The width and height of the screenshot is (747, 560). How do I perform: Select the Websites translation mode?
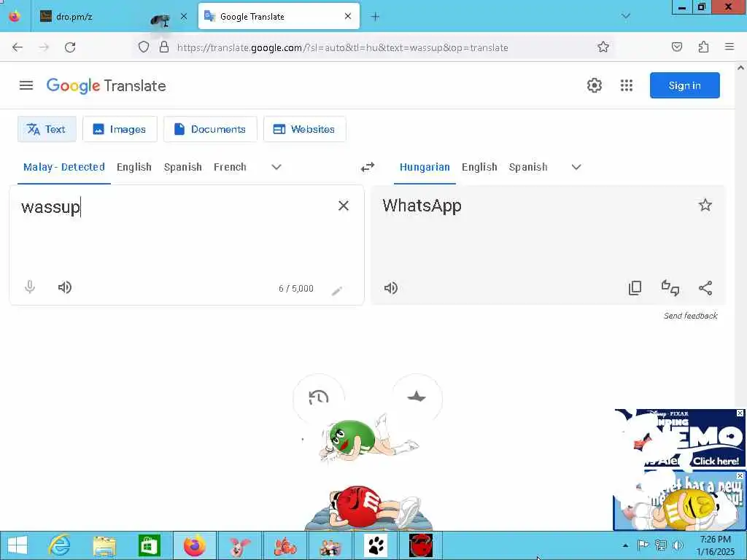pyautogui.click(x=304, y=129)
